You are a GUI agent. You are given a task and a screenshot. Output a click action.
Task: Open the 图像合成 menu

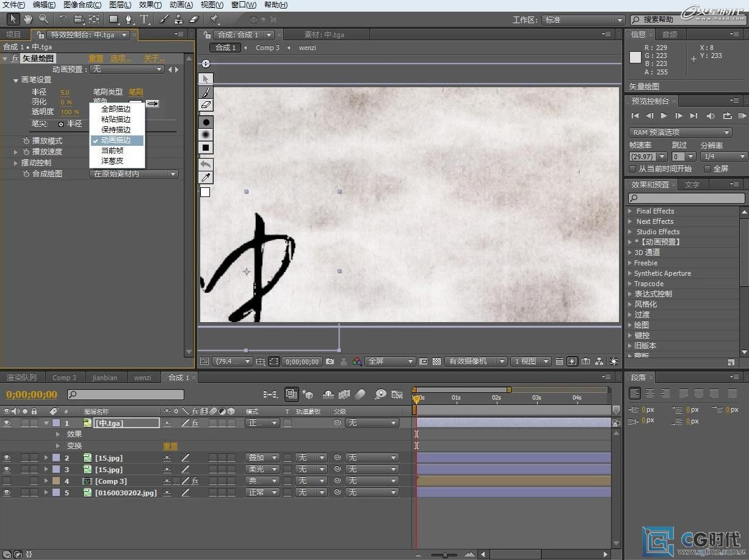[82, 5]
